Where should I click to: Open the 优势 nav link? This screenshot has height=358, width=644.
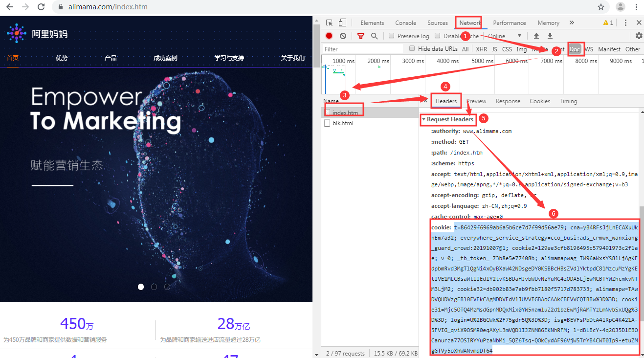click(x=62, y=58)
